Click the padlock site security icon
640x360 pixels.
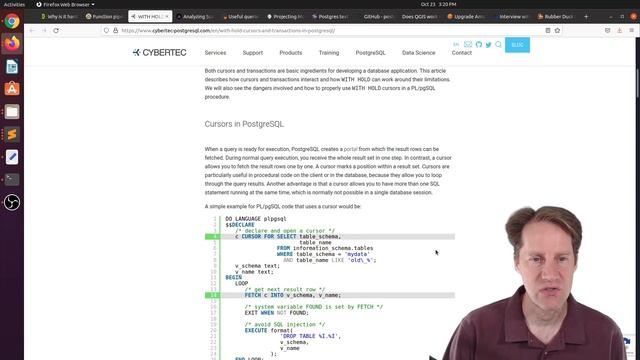116,31
